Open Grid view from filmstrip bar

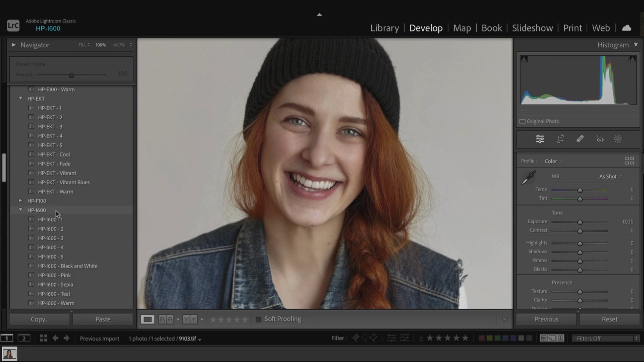(43, 338)
